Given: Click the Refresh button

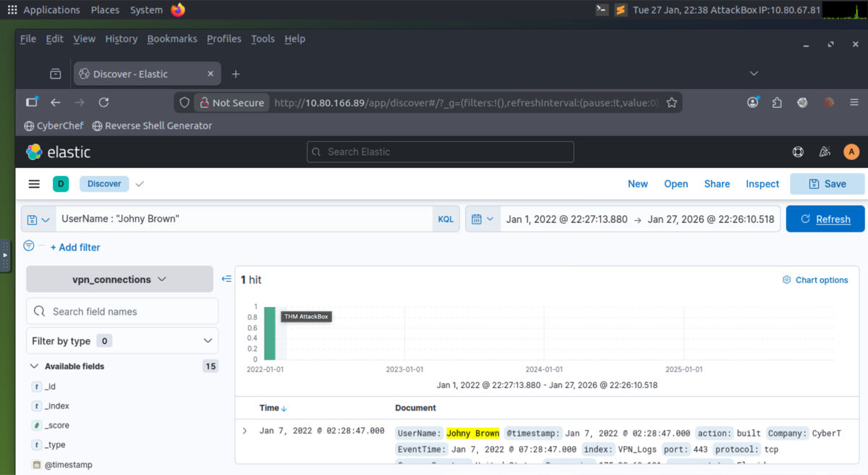Looking at the screenshot, I should point(825,219).
